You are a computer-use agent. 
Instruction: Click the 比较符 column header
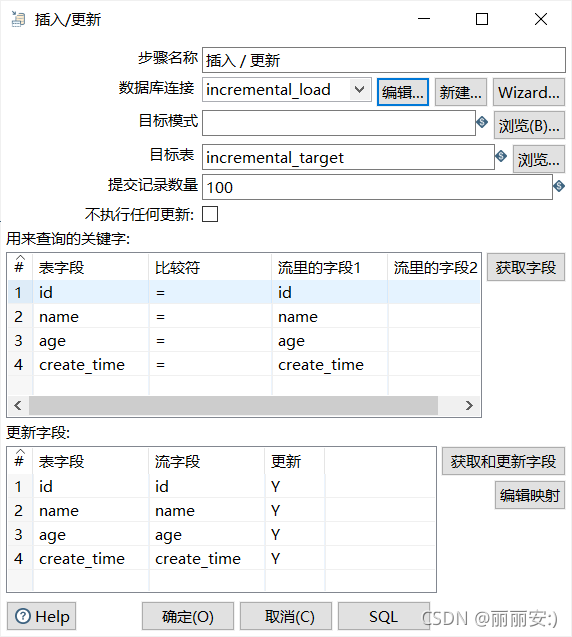pos(210,267)
